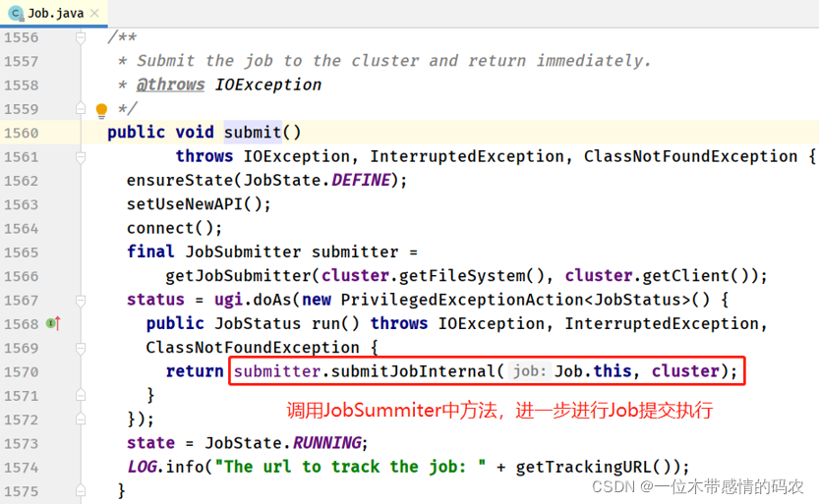The image size is (819, 504).
Task: Click the yellow lightbulb intention icon
Action: (100, 110)
